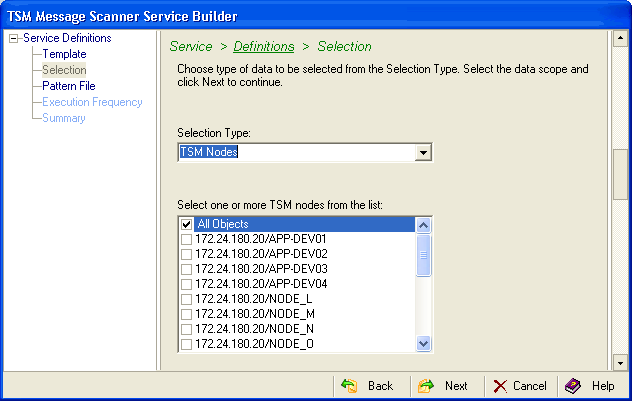Open the Template tree item
Viewport: 632px width, 401px height.
pyautogui.click(x=64, y=54)
